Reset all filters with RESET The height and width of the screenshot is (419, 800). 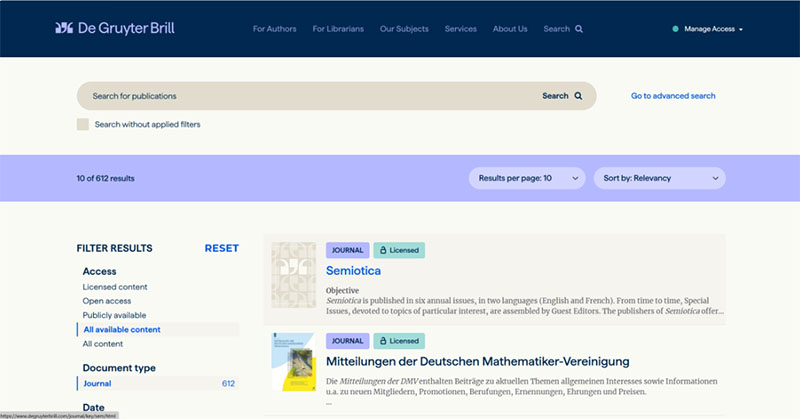point(221,248)
